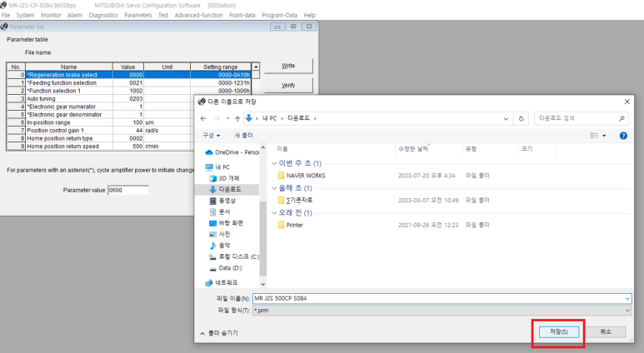Select the NAVER WORKS folder
Viewport: 644px width, 353px height.
pyautogui.click(x=302, y=176)
